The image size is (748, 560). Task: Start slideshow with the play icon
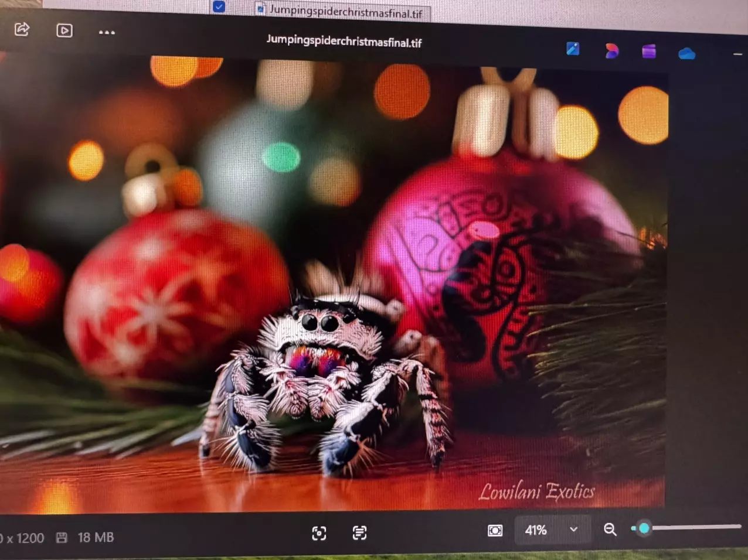tap(64, 30)
